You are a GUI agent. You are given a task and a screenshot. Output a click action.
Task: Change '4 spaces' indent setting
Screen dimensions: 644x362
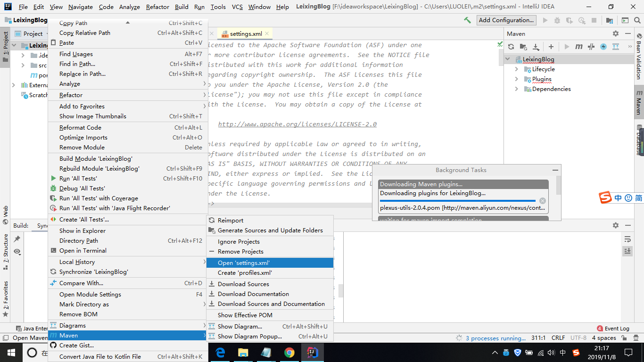[x=604, y=338]
